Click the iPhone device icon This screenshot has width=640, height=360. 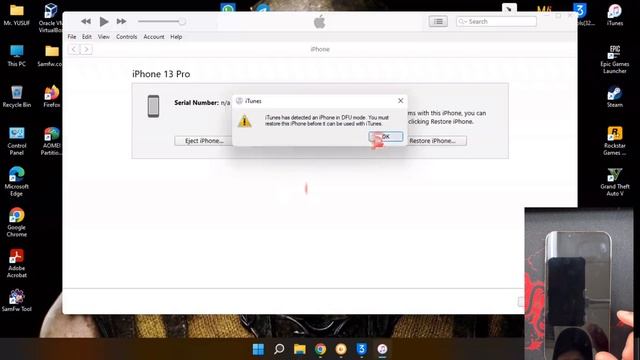(x=153, y=106)
